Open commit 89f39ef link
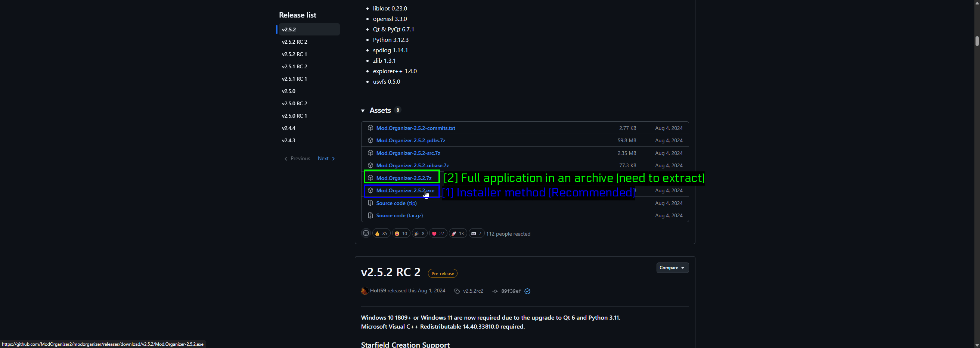 [x=511, y=291]
